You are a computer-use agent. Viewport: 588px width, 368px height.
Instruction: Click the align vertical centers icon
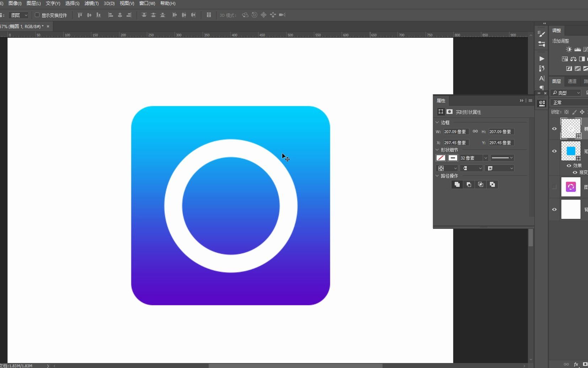tap(89, 15)
